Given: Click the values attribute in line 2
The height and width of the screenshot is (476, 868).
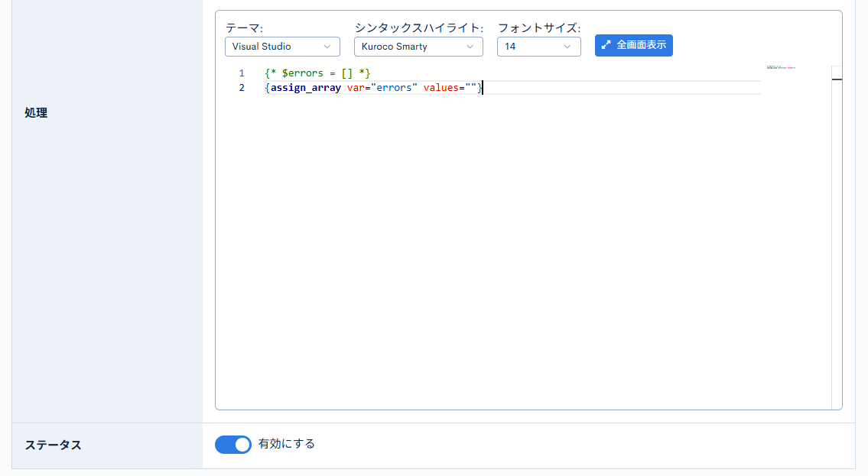Looking at the screenshot, I should pos(441,88).
